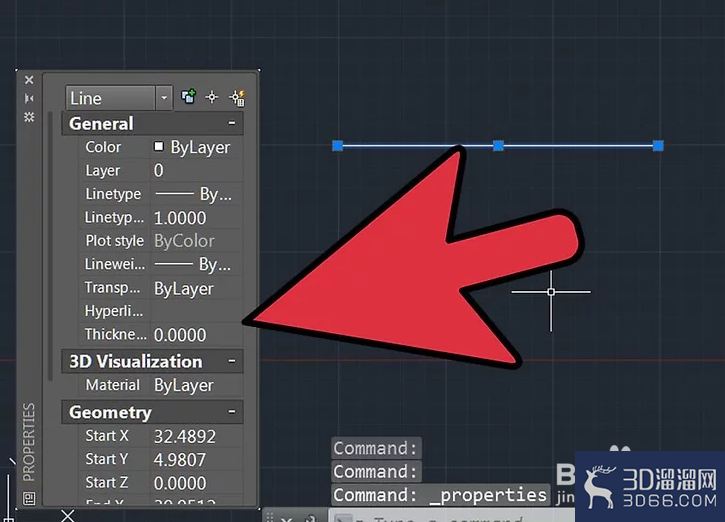
Task: Toggle the PICKADD value icon
Action: tap(189, 97)
